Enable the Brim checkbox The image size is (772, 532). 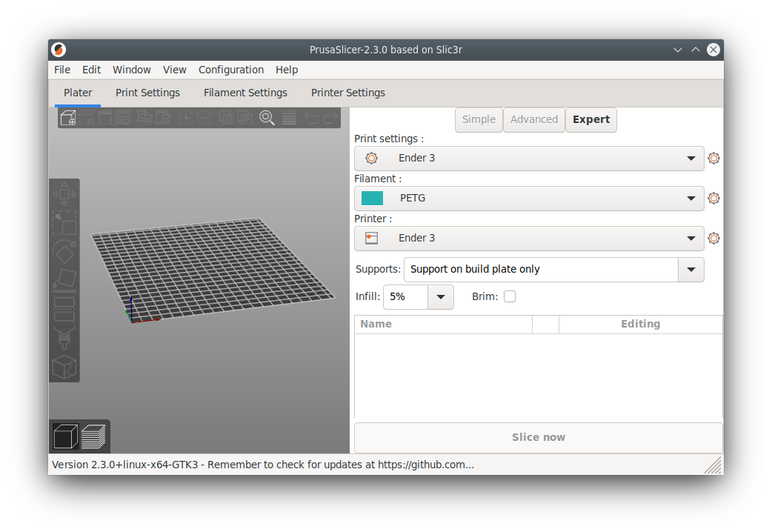[x=510, y=296]
